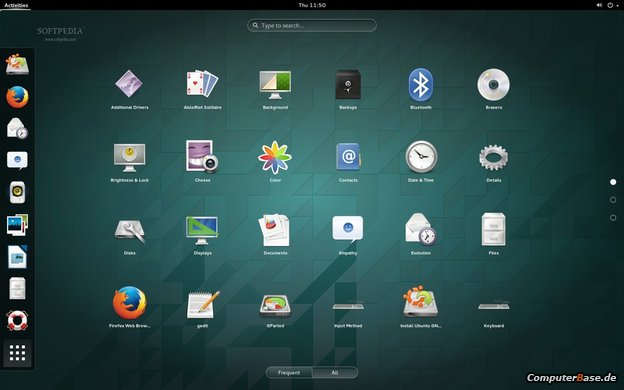Viewport: 624px width, 390px height.
Task: Open the system power menu
Action: 612,5
